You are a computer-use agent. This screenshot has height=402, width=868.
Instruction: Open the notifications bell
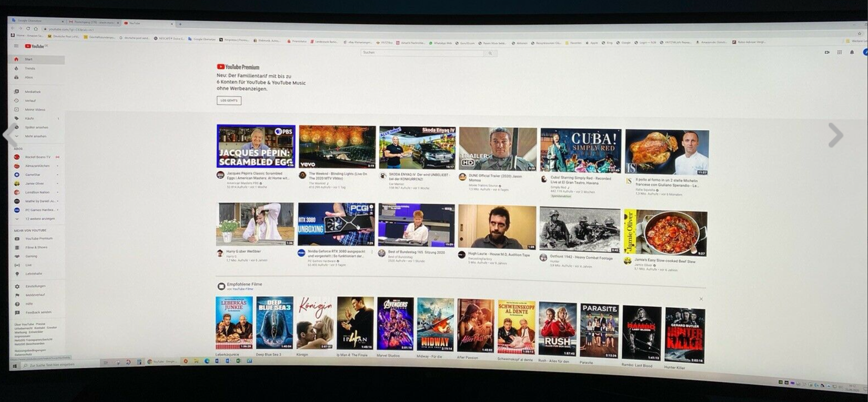pyautogui.click(x=852, y=52)
